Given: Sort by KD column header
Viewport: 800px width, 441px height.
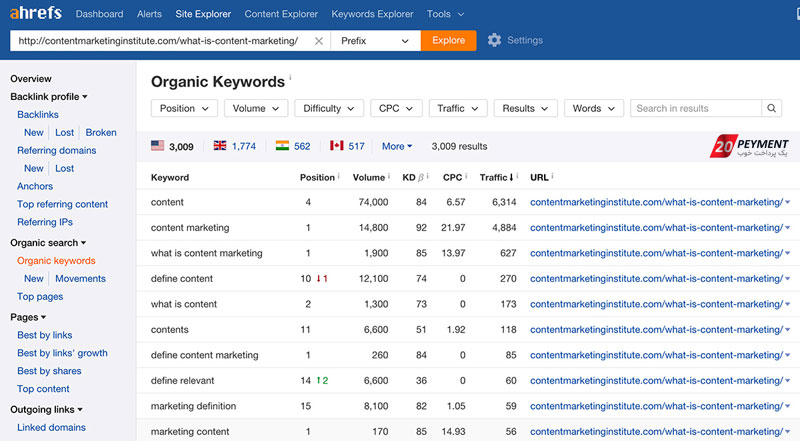Looking at the screenshot, I should 409,177.
